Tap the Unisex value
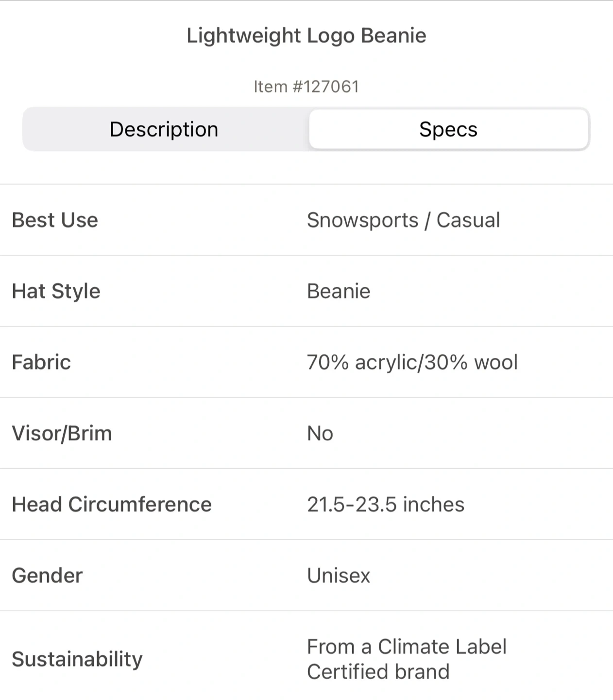The image size is (613, 700). click(x=339, y=576)
